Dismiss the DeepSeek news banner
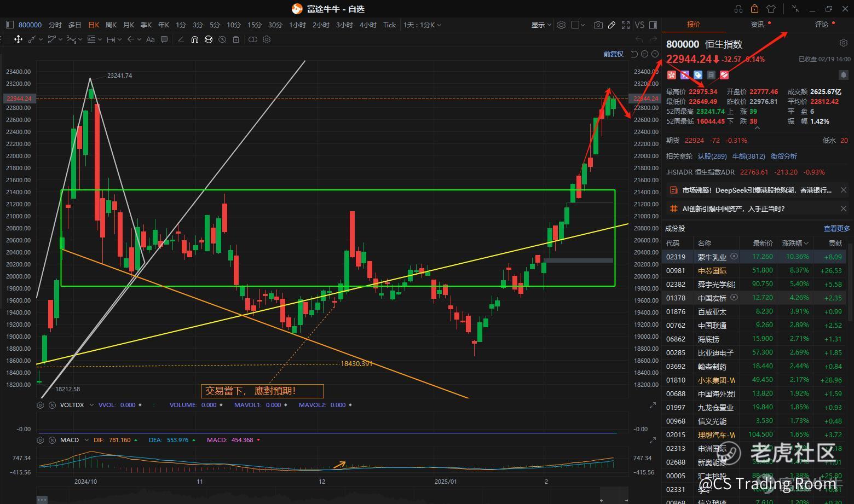The width and height of the screenshot is (854, 504). point(843,190)
